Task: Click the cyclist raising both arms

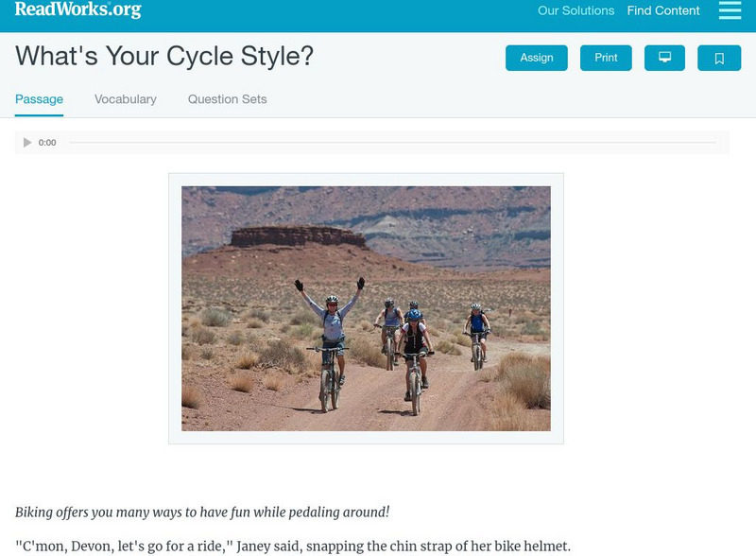Action: point(330,326)
